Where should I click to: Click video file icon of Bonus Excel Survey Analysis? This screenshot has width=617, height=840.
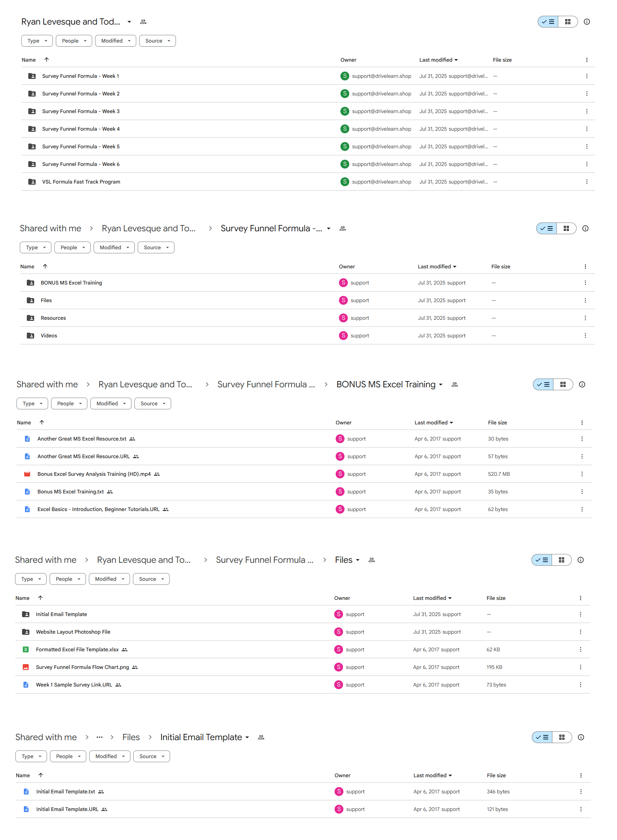pos(27,474)
